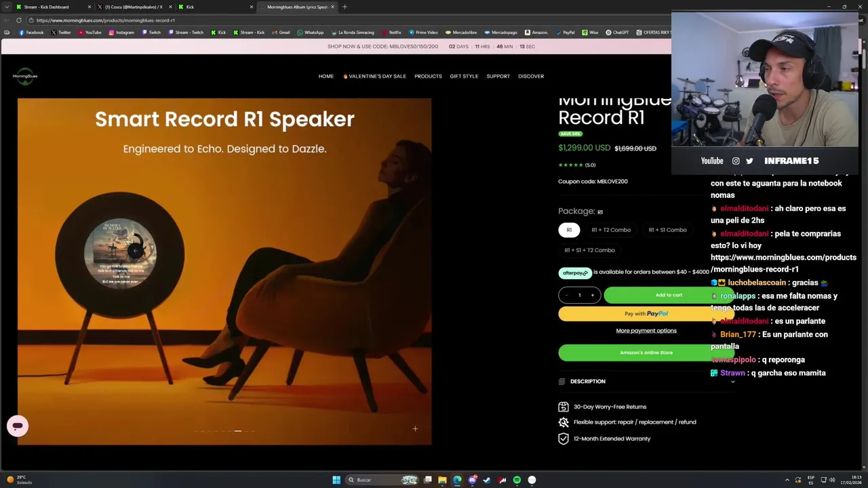868x488 pixels.
Task: Open the browser tab list dropdown
Action: (6, 7)
